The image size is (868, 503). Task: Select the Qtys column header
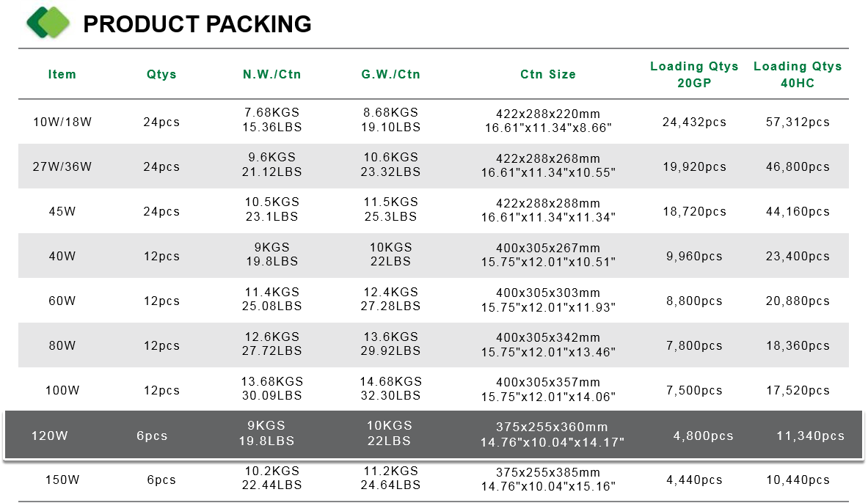point(161,74)
